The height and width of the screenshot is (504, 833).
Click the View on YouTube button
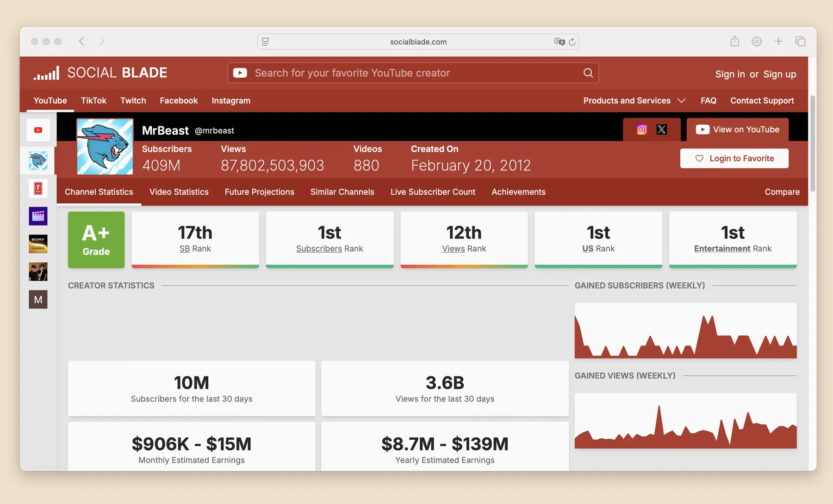(x=738, y=129)
